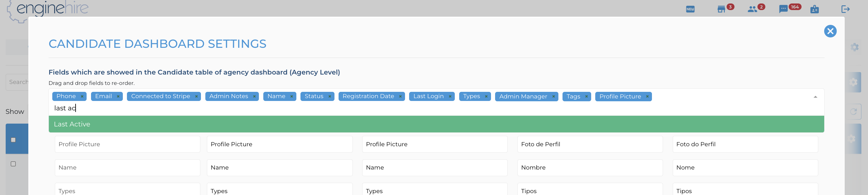The height and width of the screenshot is (195, 868).
Task: Collapse the fields multiselect dropdown arrow
Action: click(815, 97)
